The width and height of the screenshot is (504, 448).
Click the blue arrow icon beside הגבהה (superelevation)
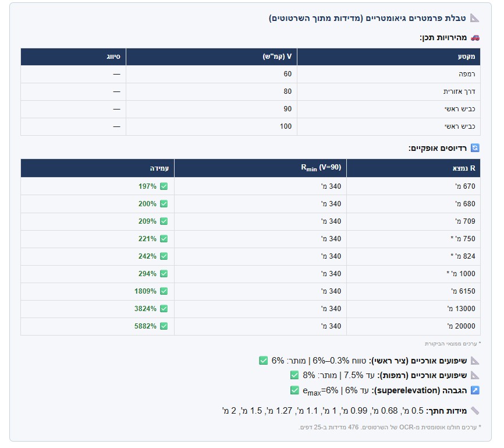click(475, 390)
